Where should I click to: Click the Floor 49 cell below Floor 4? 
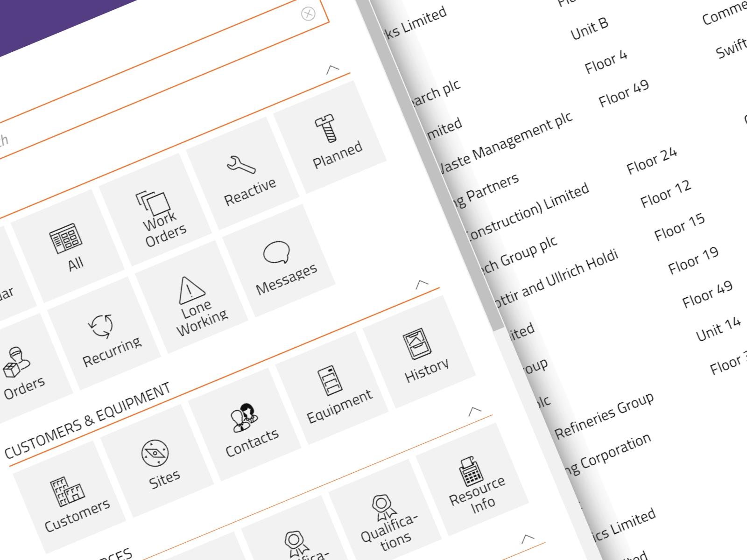[624, 93]
